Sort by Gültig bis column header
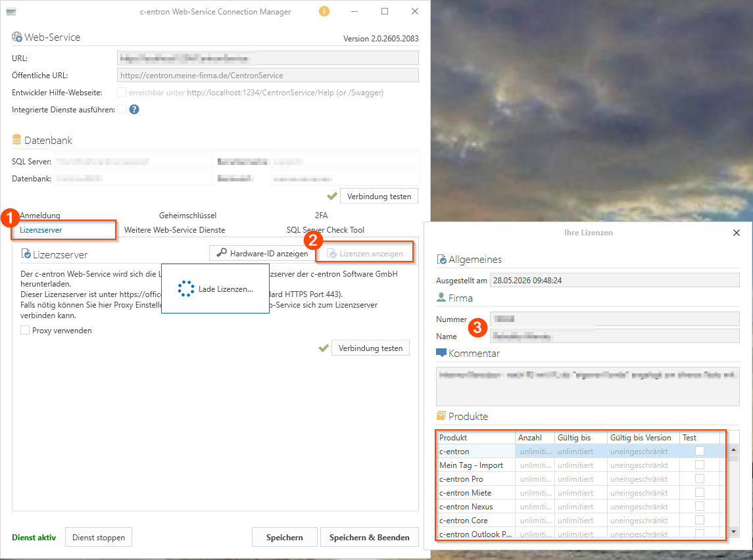The image size is (753, 560). pos(581,437)
